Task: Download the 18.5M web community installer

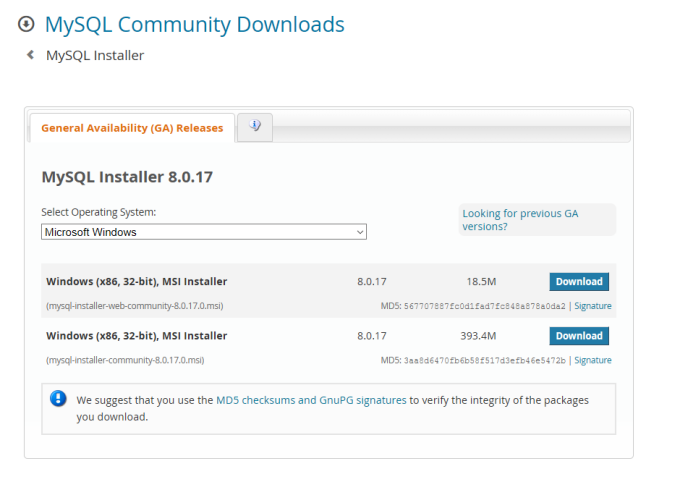Action: point(579,282)
